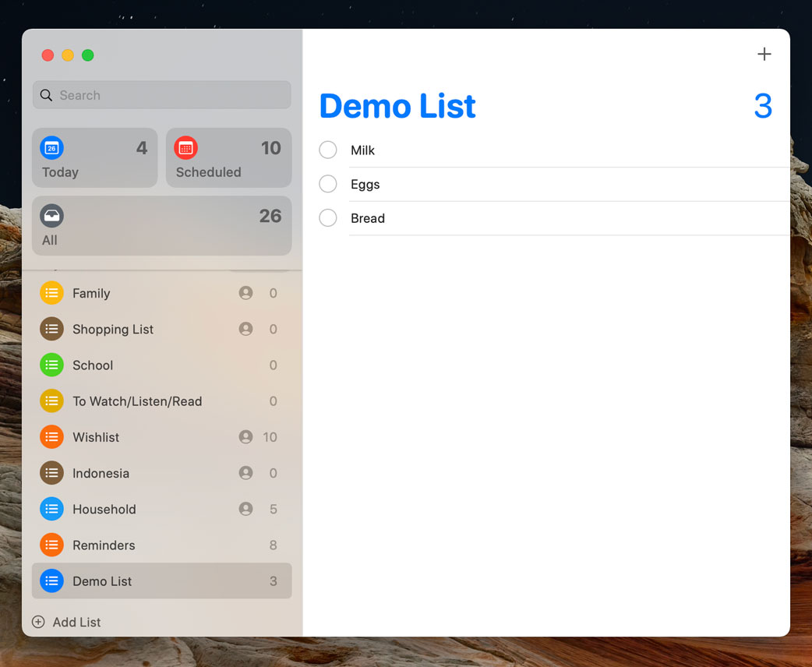Click the Milk reminder text
Screen dimensions: 812x667
click(362, 150)
